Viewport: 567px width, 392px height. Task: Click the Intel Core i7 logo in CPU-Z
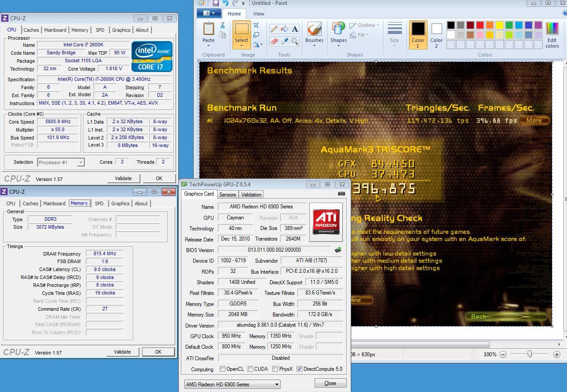152,57
